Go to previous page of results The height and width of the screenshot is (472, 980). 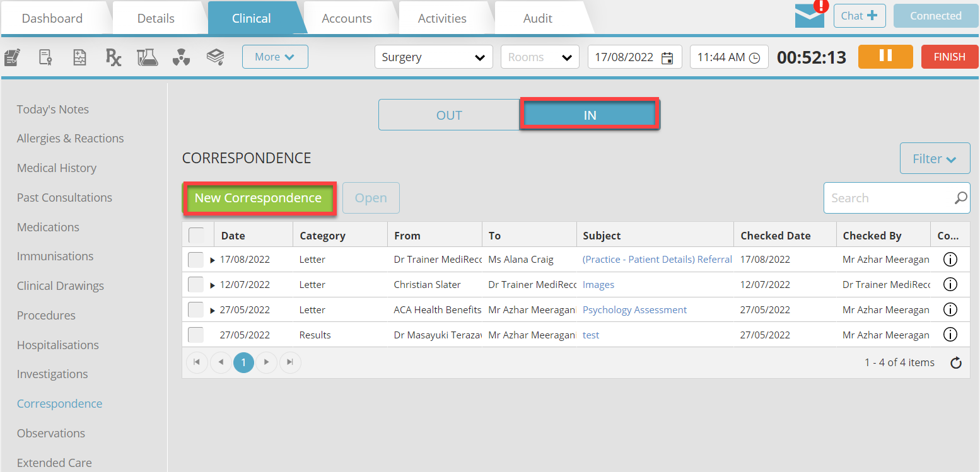pyautogui.click(x=220, y=362)
